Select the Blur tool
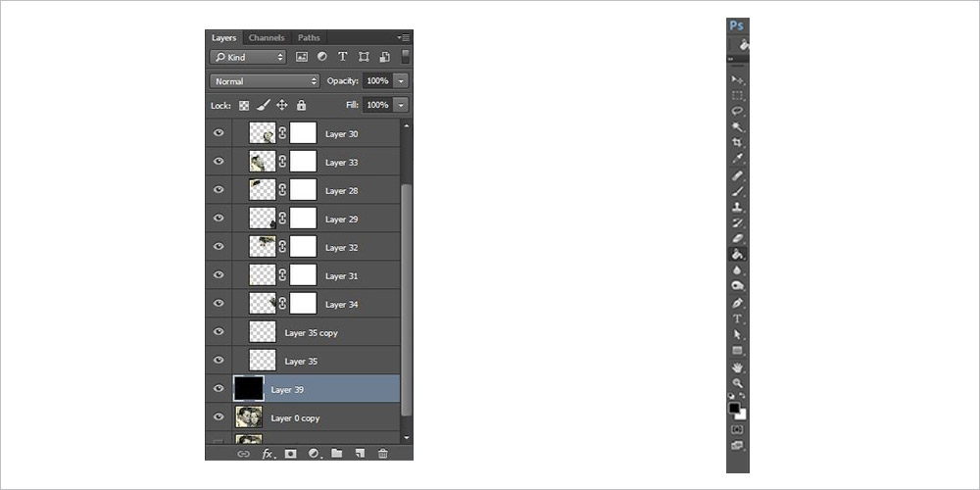The height and width of the screenshot is (490, 980). (738, 270)
